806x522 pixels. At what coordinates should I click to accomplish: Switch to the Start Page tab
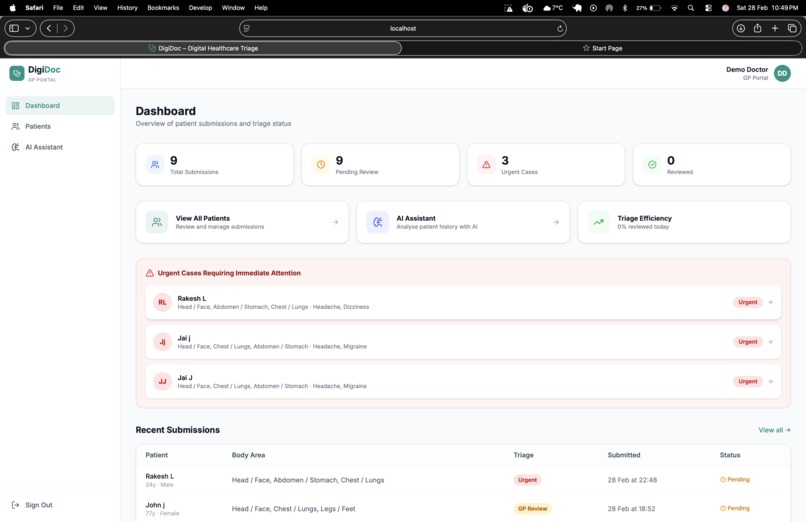click(602, 48)
